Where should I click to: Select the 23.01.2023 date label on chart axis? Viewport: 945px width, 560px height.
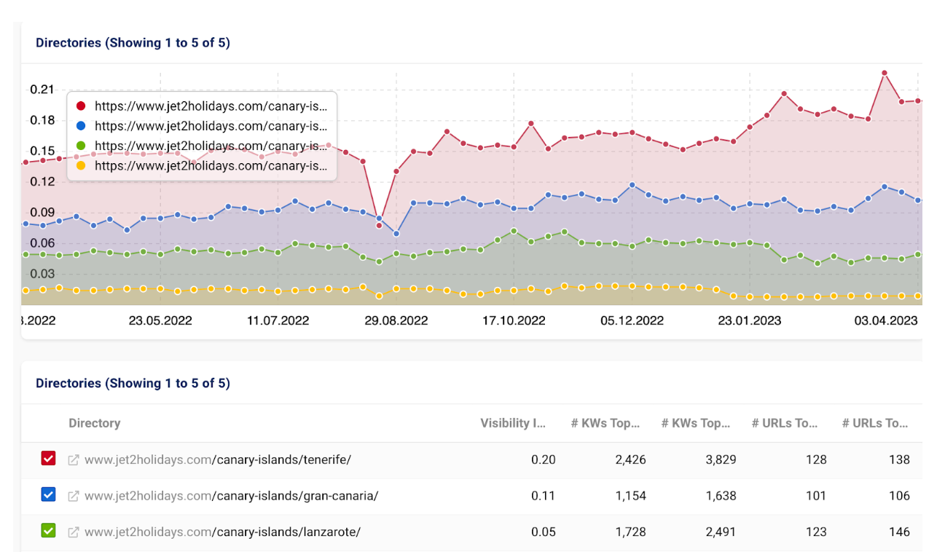tap(750, 320)
